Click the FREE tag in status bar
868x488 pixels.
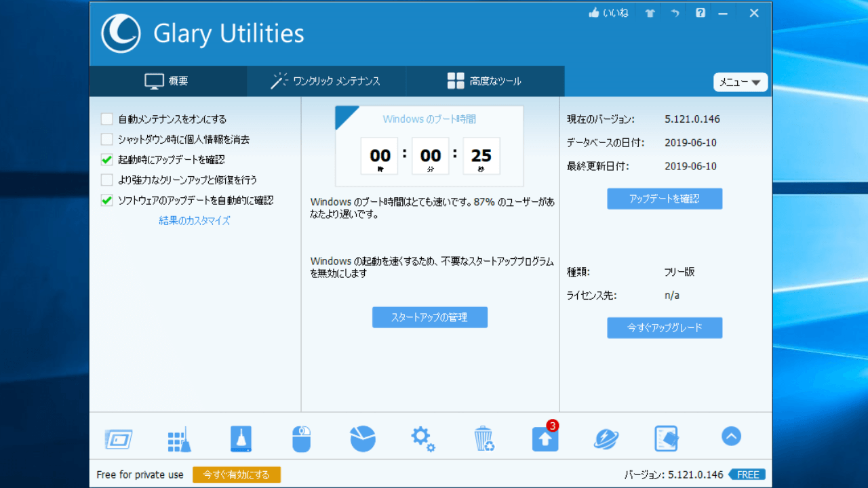tap(747, 474)
